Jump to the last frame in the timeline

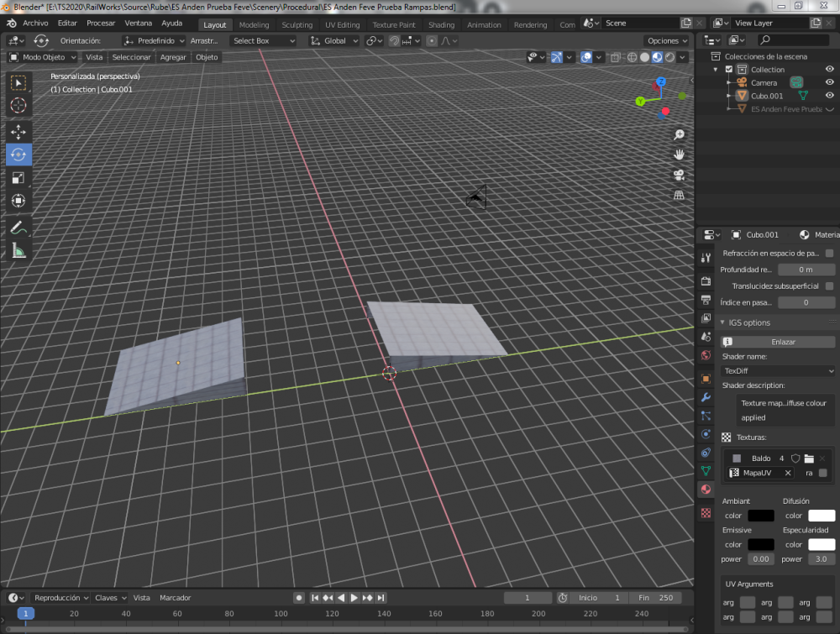tap(381, 597)
